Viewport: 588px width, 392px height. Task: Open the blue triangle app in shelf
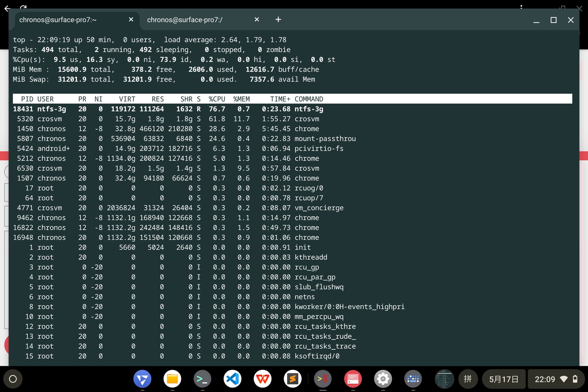pos(142,379)
